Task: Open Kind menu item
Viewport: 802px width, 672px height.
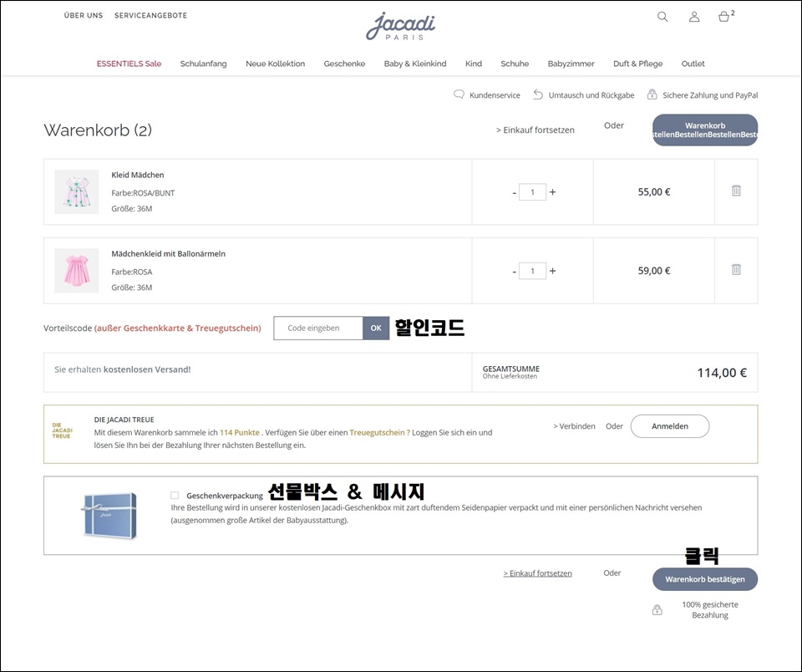Action: (473, 64)
